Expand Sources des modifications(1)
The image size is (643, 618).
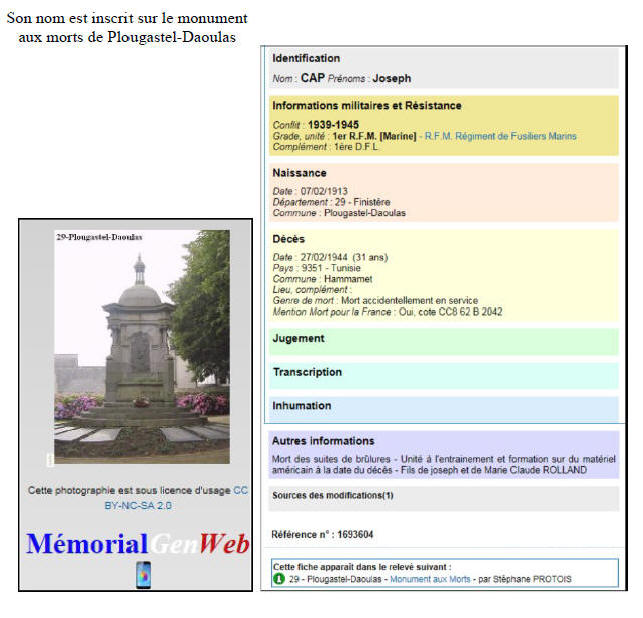point(332,496)
